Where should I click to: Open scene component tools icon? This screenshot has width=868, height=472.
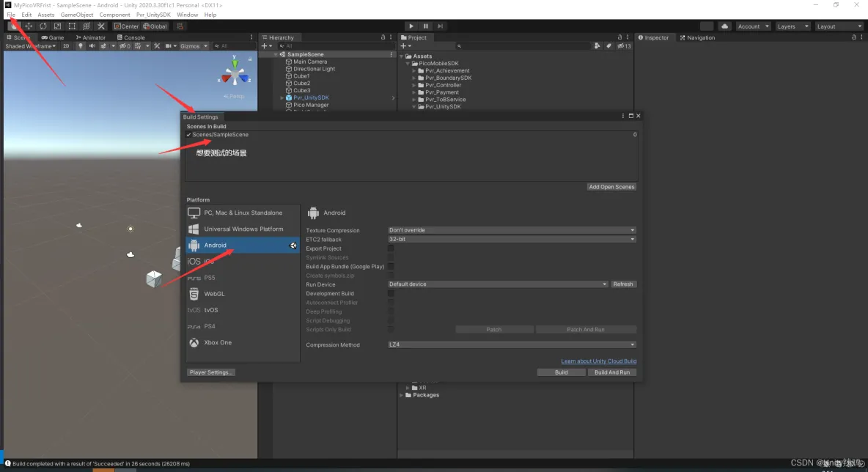(x=157, y=46)
